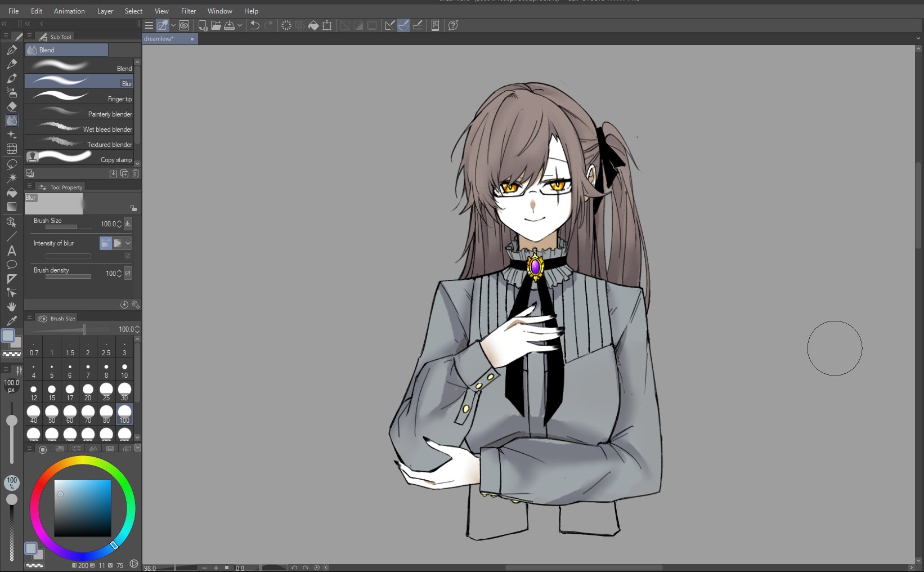The image size is (924, 572).
Task: Toggle snap to grid in command bar
Action: coord(418,25)
